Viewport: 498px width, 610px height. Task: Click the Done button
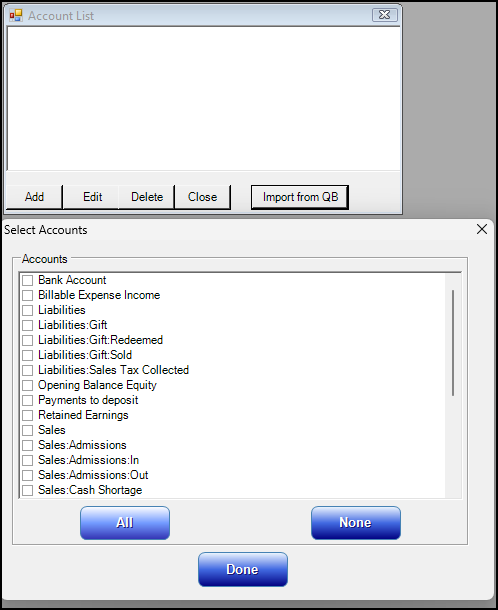pos(243,570)
